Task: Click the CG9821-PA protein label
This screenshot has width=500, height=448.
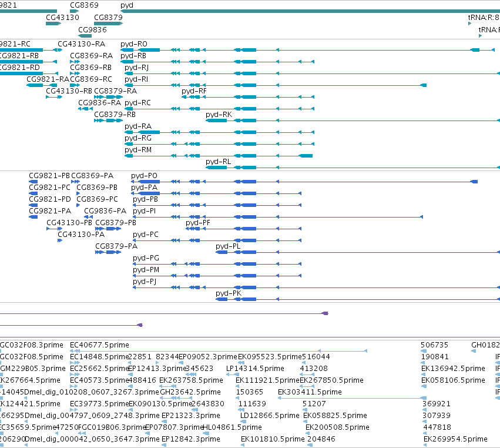Action: [x=50, y=212]
